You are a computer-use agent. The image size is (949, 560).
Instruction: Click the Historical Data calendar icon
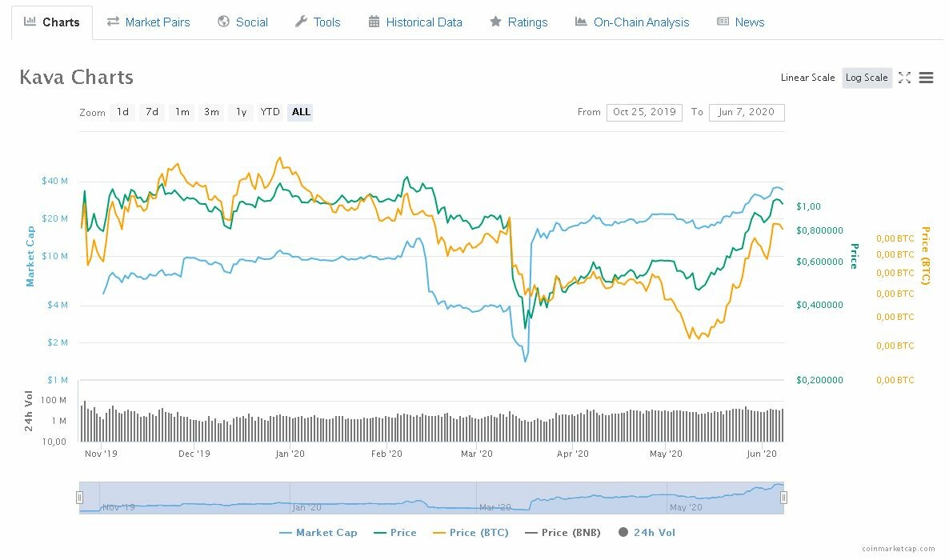click(x=374, y=22)
